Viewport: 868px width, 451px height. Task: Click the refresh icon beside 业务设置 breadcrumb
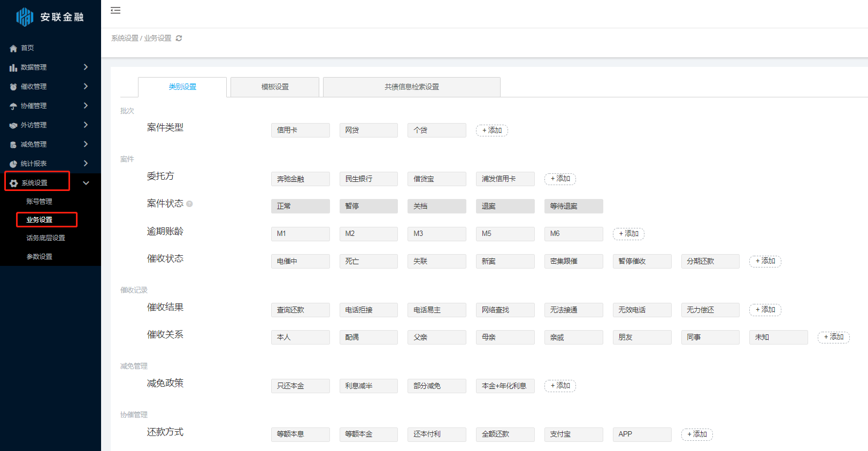pos(179,38)
